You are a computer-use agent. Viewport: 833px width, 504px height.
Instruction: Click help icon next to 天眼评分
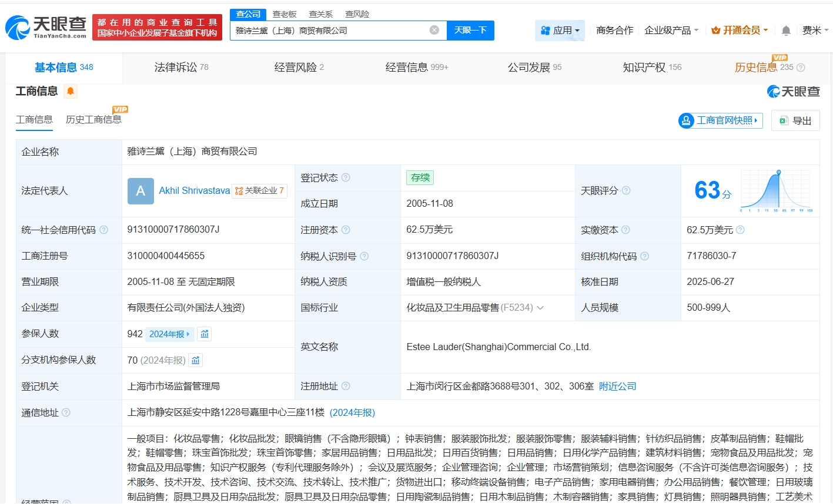tap(625, 190)
